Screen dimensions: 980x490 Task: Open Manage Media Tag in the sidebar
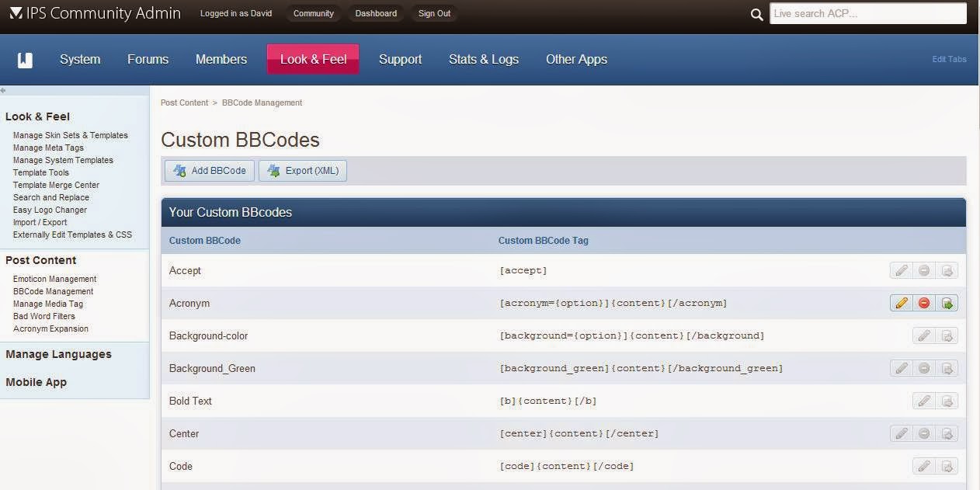tap(48, 304)
